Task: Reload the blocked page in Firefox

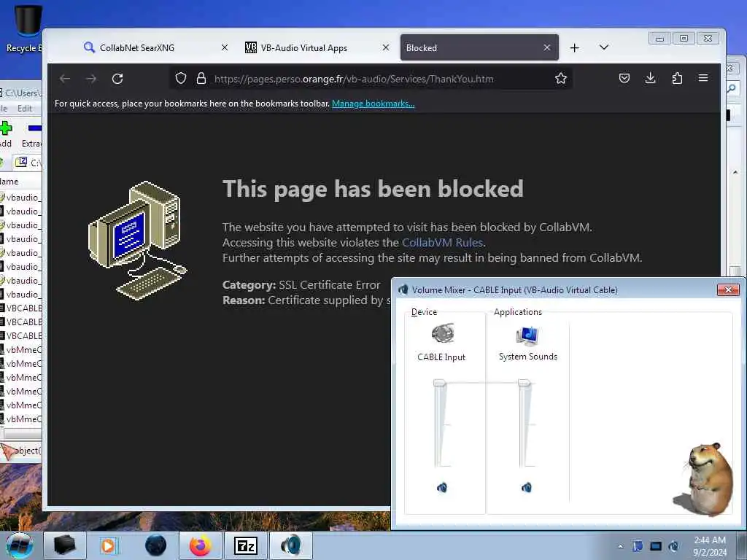Action: coord(117,79)
